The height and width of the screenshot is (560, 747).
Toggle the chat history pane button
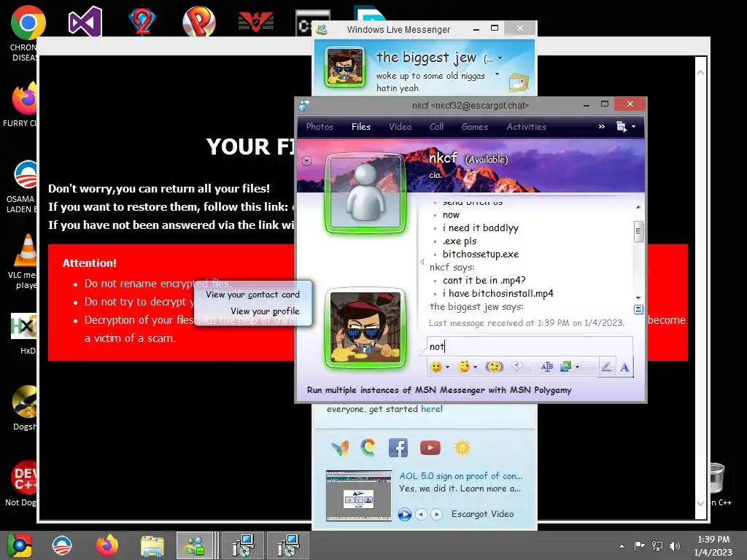tap(638, 309)
